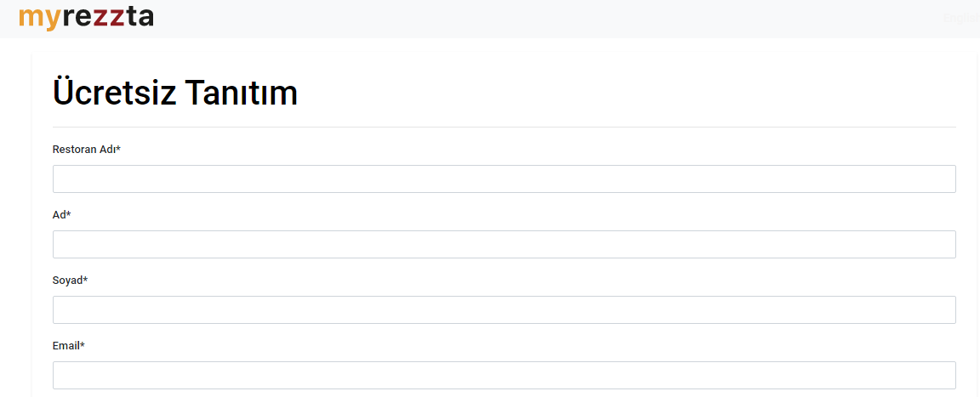The image size is (980, 397).
Task: Focus the Restoran Adı input field
Action: [504, 179]
